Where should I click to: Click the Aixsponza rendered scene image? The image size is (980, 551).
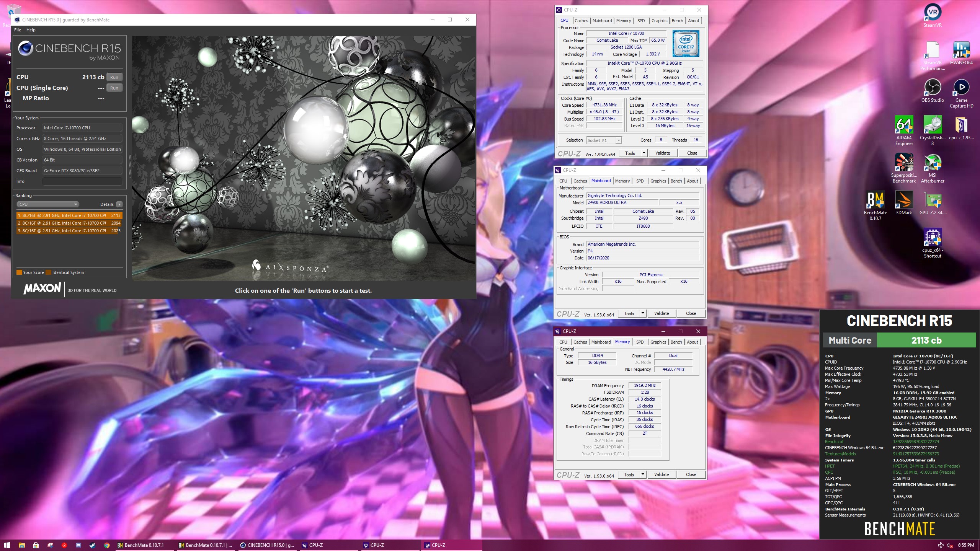pyautogui.click(x=304, y=158)
